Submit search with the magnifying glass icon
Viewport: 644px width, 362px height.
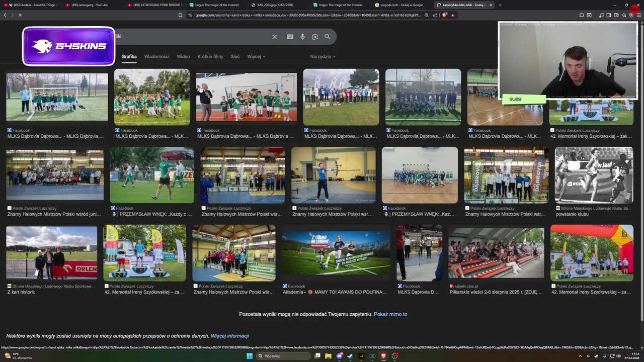click(x=328, y=37)
